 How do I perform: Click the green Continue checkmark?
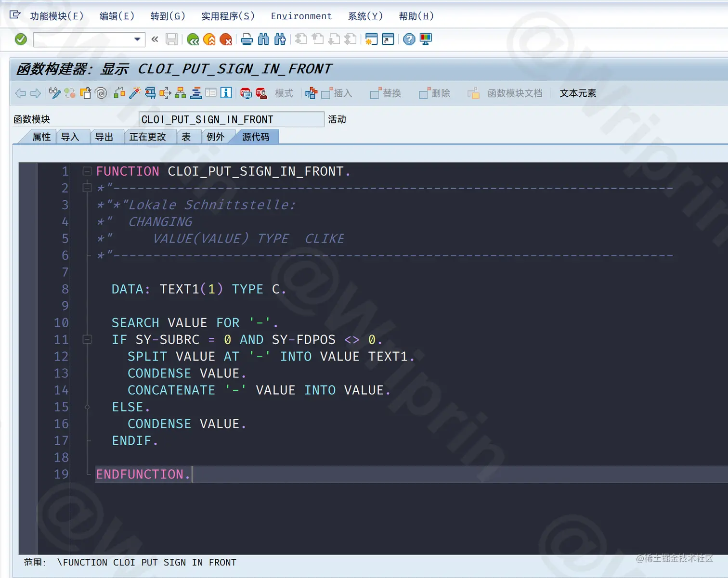(x=20, y=39)
